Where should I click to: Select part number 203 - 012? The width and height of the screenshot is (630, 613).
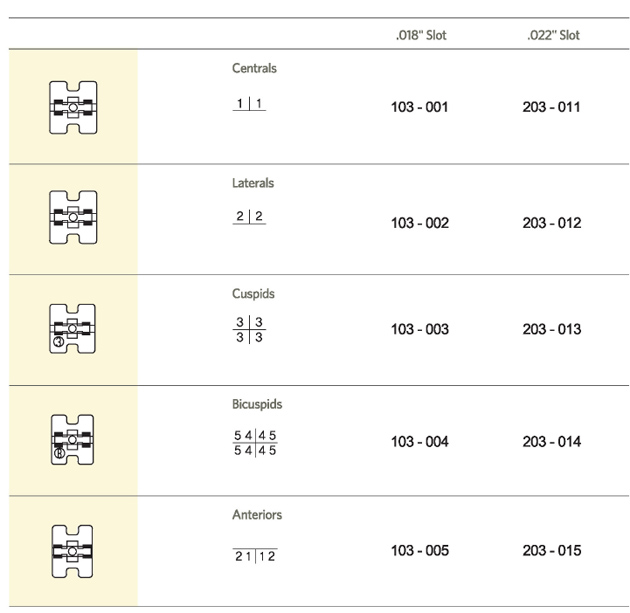[x=552, y=223]
